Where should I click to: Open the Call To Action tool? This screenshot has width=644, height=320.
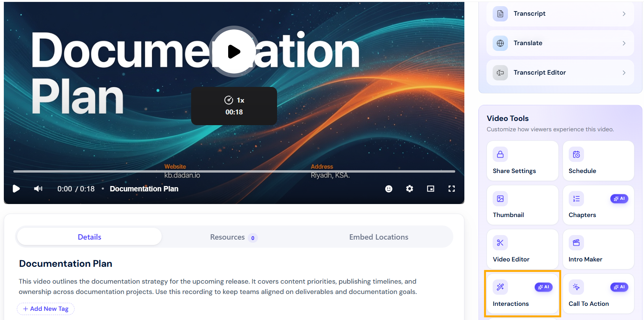[x=598, y=294]
